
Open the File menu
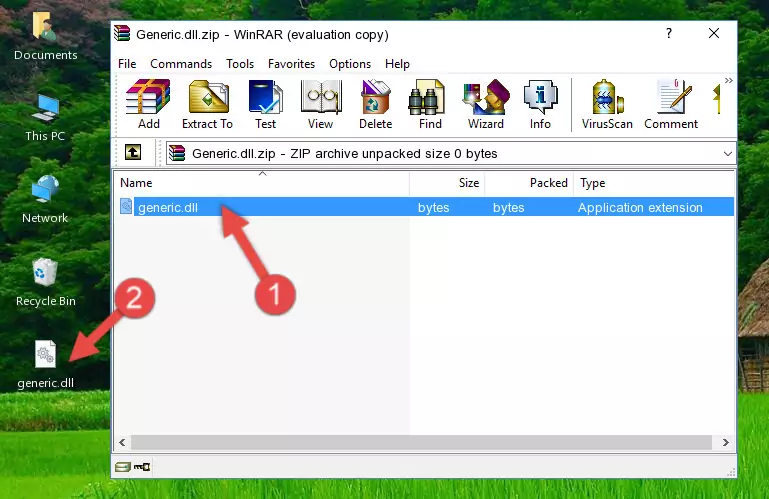(127, 64)
